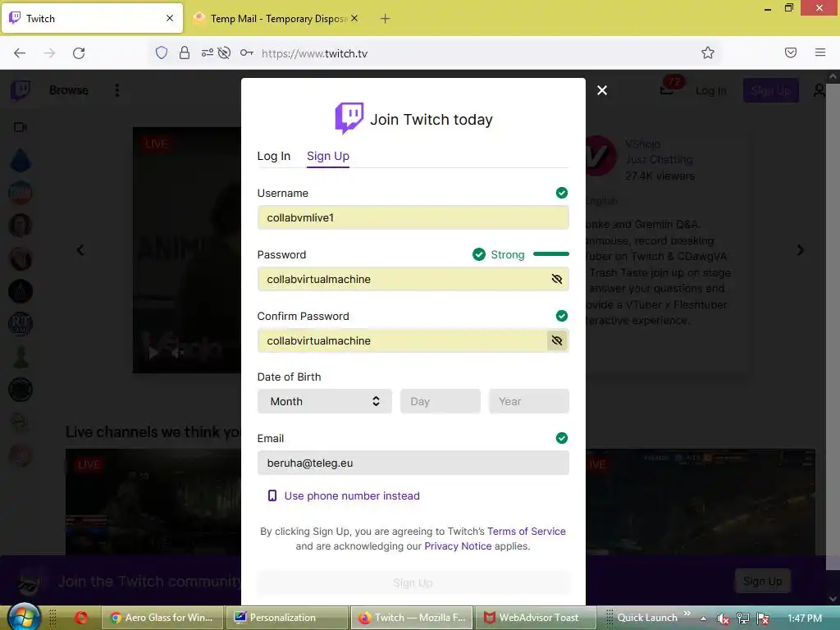Open the Privacy Notice link
The height and width of the screenshot is (630, 840).
click(458, 546)
